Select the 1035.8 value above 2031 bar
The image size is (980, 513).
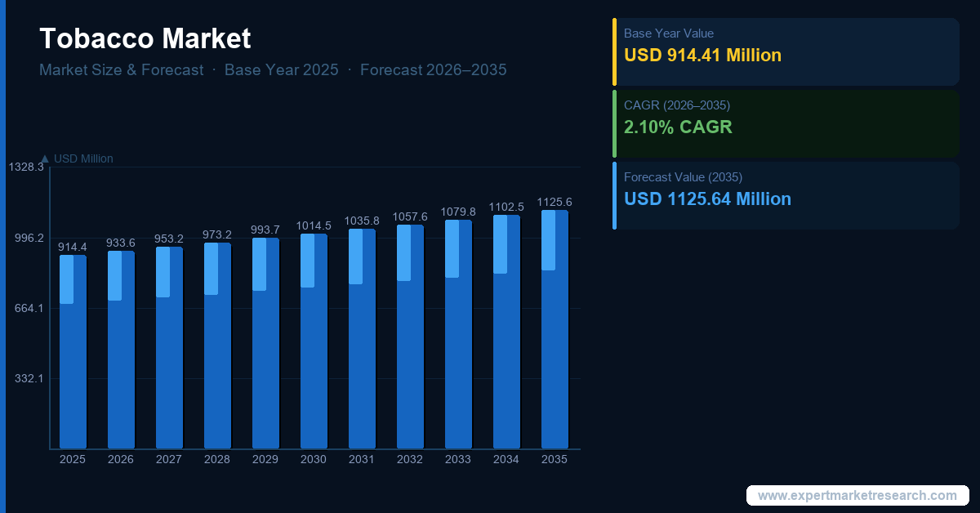362,221
